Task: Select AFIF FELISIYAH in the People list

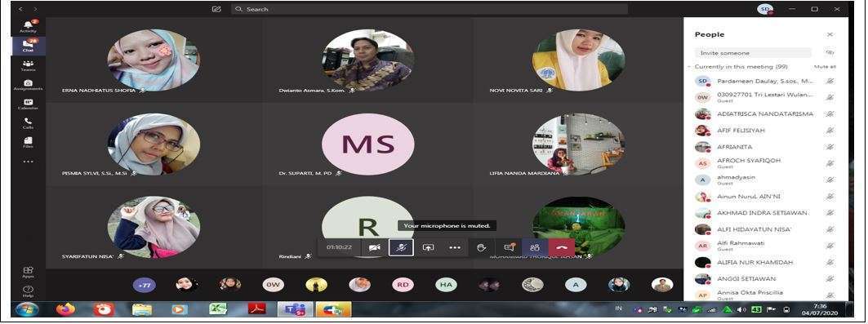Action: (x=766, y=131)
